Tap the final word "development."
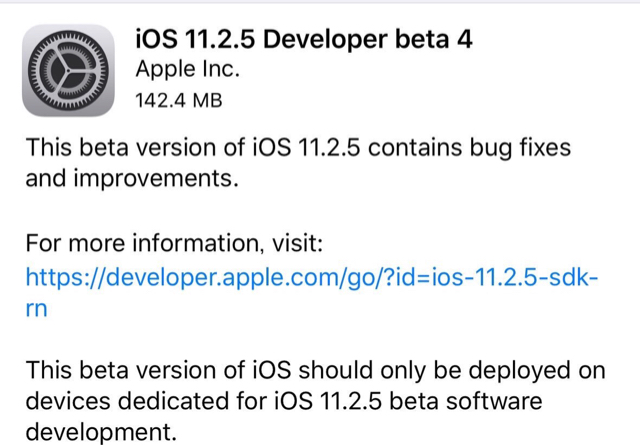 point(97,435)
